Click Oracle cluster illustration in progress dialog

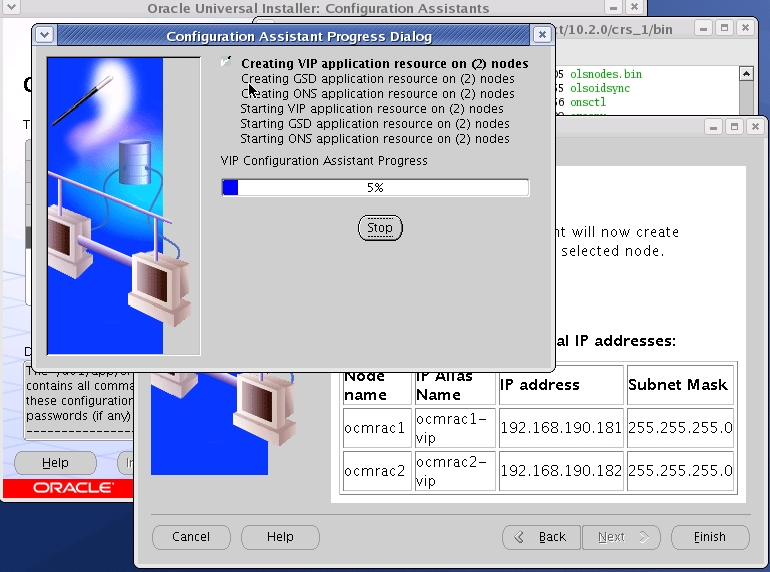[123, 206]
